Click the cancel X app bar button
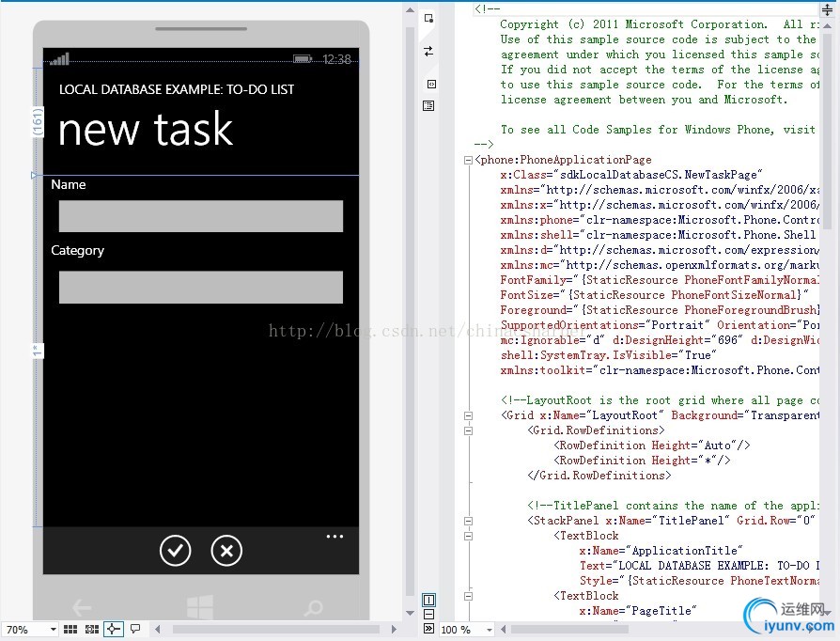The image size is (840, 641). tap(226, 551)
